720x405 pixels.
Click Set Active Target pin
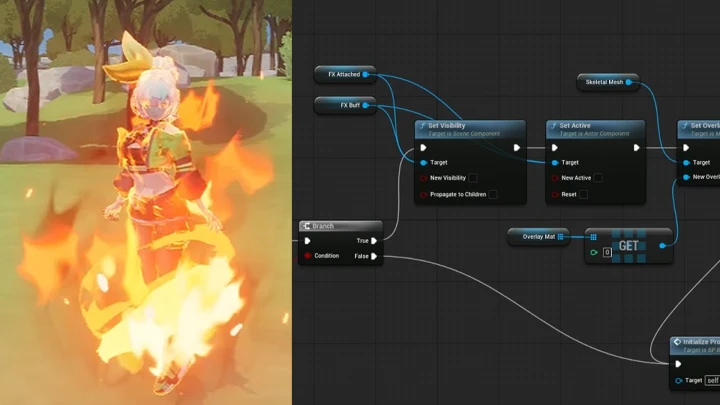pos(555,163)
